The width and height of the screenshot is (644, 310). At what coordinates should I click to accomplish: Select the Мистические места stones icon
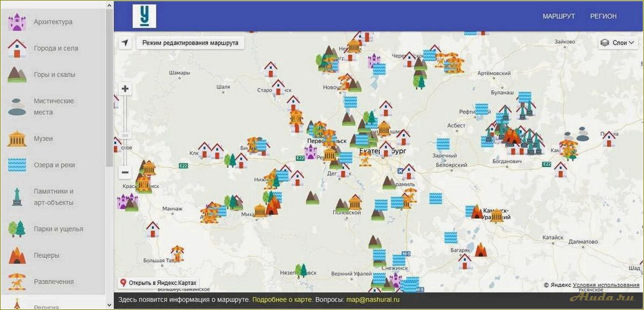click(17, 107)
